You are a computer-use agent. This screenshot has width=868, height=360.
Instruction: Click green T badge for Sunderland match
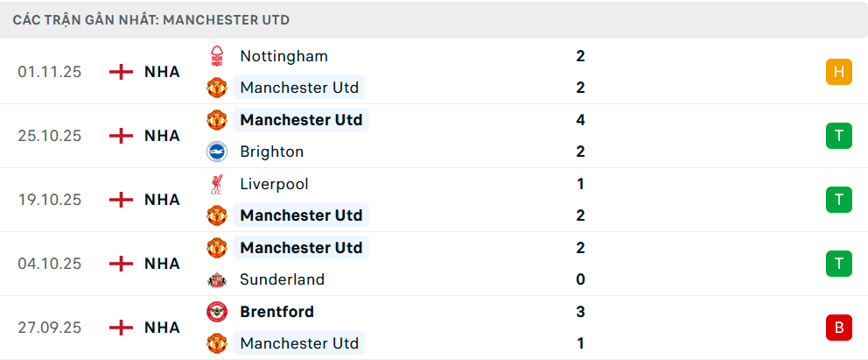838,264
